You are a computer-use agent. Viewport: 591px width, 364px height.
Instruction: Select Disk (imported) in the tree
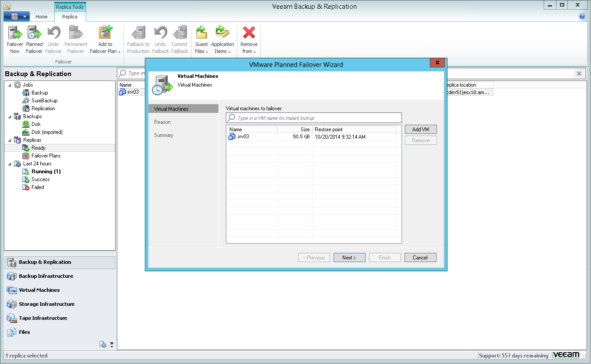point(42,132)
